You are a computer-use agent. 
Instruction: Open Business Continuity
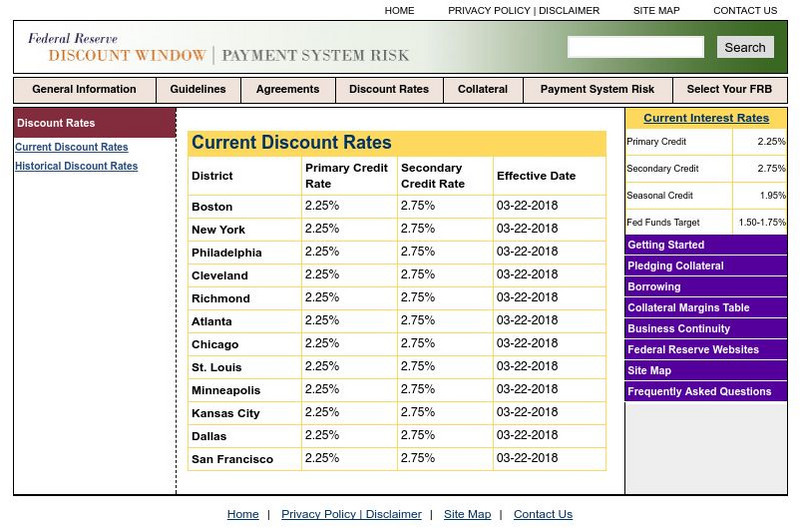click(706, 329)
